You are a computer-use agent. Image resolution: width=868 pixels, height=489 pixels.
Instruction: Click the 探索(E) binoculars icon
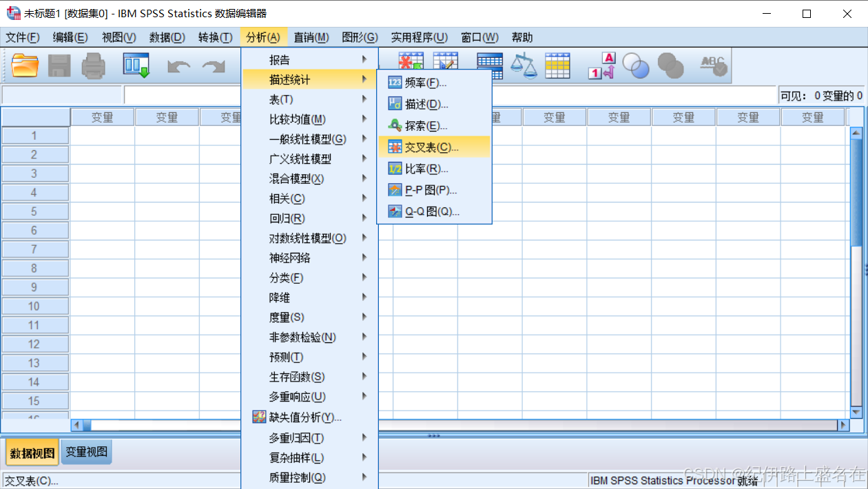395,125
